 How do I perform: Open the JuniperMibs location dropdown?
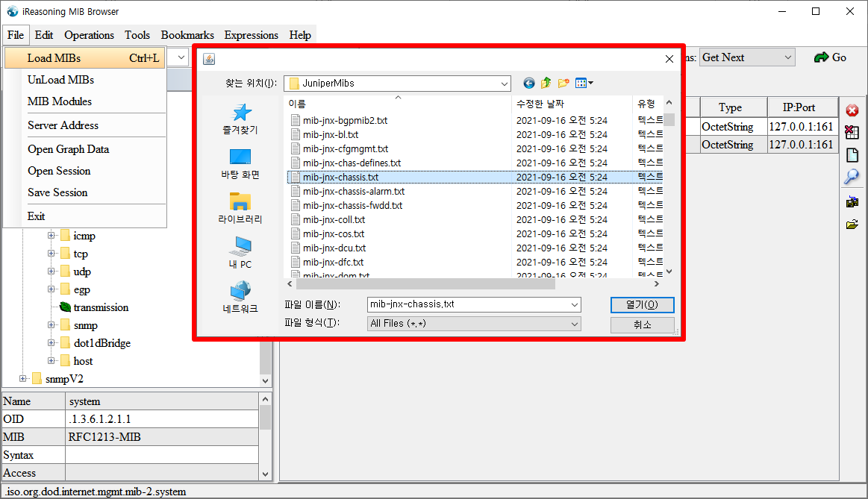point(504,84)
